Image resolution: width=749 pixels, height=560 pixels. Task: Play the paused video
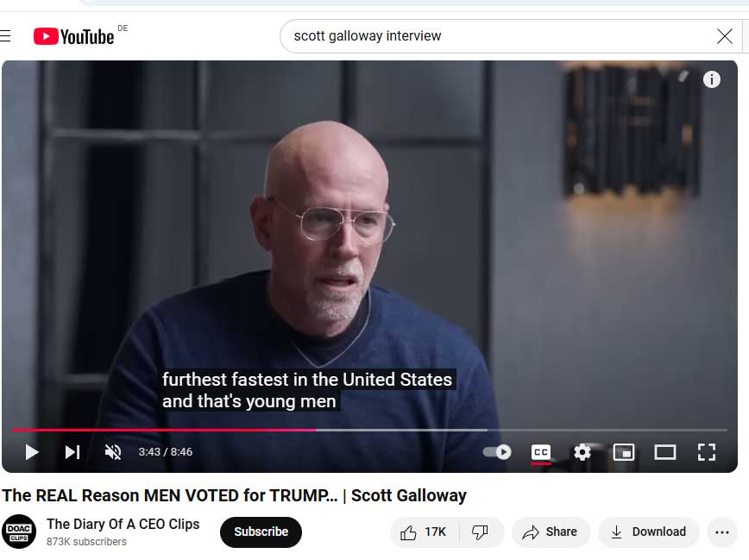pyautogui.click(x=32, y=452)
